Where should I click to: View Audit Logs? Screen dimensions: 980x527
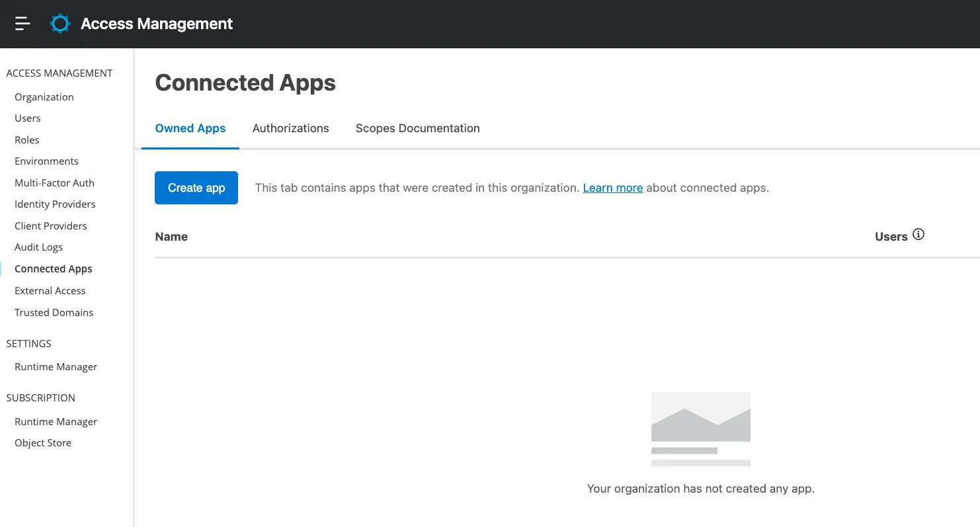[x=38, y=247]
